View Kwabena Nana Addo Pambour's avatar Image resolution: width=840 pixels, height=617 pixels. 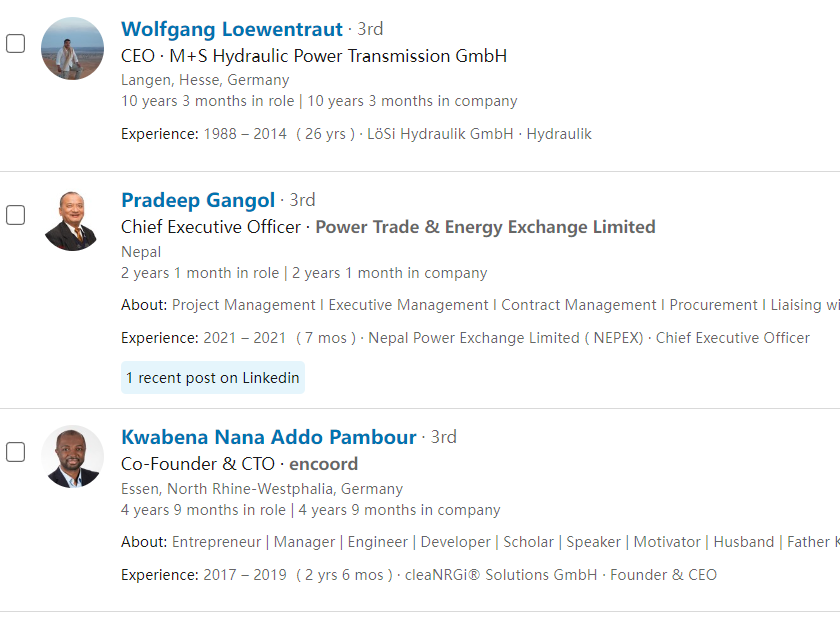coord(72,457)
